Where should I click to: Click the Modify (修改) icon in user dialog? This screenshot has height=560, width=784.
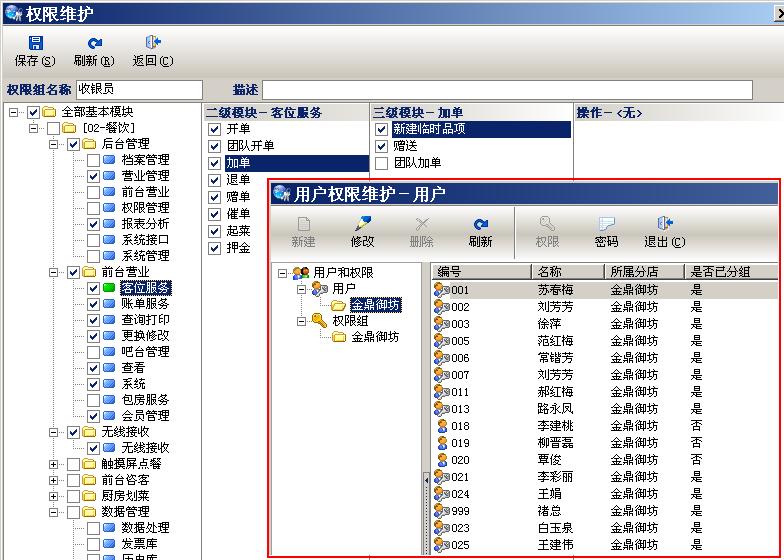point(362,224)
